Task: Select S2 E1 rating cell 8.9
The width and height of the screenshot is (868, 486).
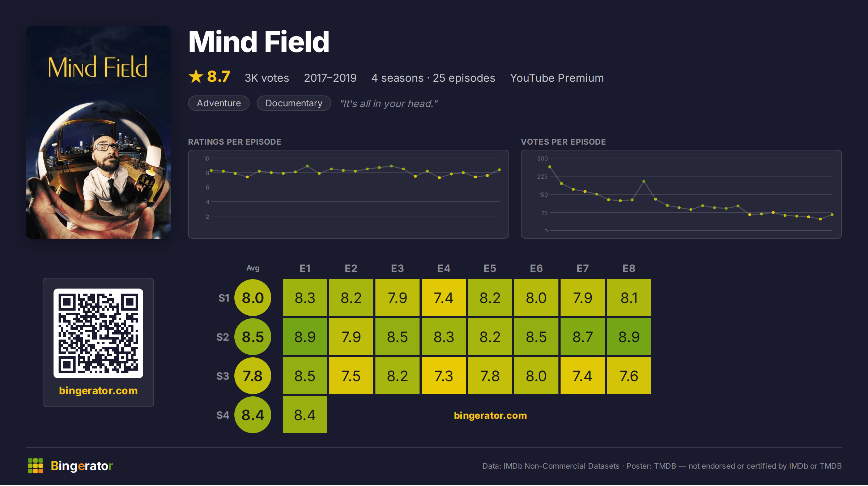Action: tap(305, 337)
